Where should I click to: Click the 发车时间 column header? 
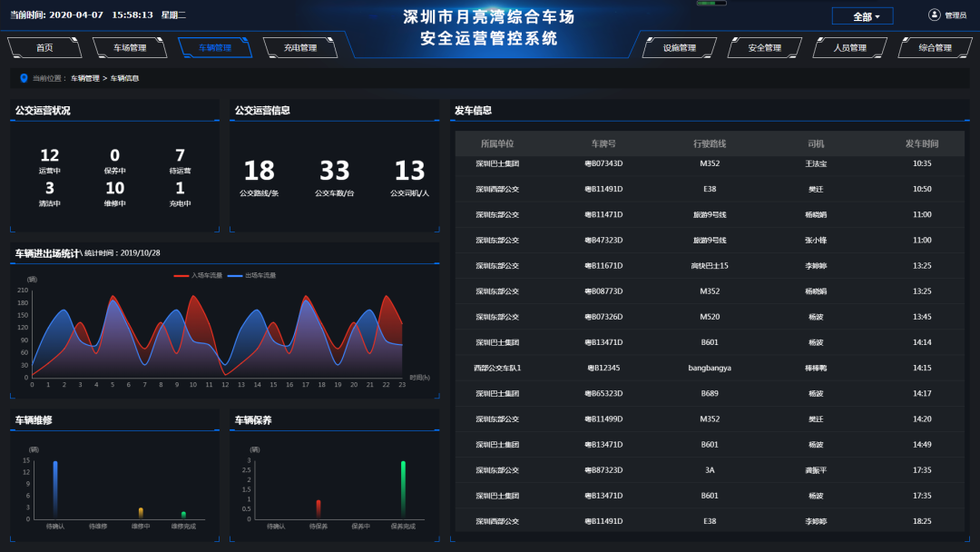click(921, 144)
